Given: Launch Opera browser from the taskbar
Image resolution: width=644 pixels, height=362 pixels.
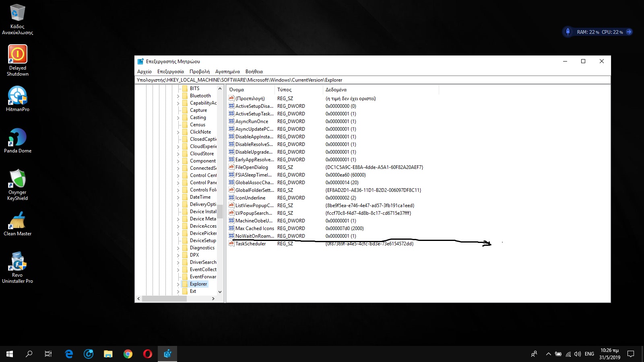Looking at the screenshot, I should tap(147, 354).
